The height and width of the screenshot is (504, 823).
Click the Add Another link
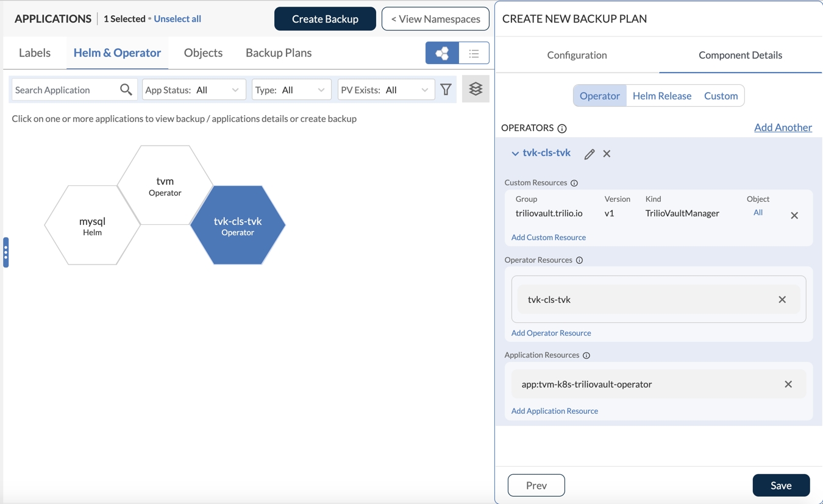(x=783, y=127)
